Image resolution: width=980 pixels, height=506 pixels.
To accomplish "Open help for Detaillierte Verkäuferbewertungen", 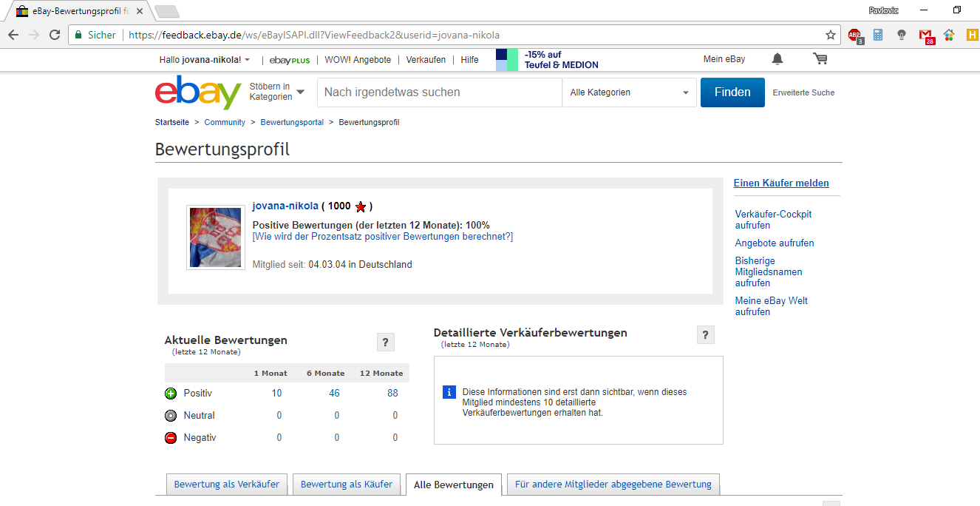I will (x=706, y=335).
